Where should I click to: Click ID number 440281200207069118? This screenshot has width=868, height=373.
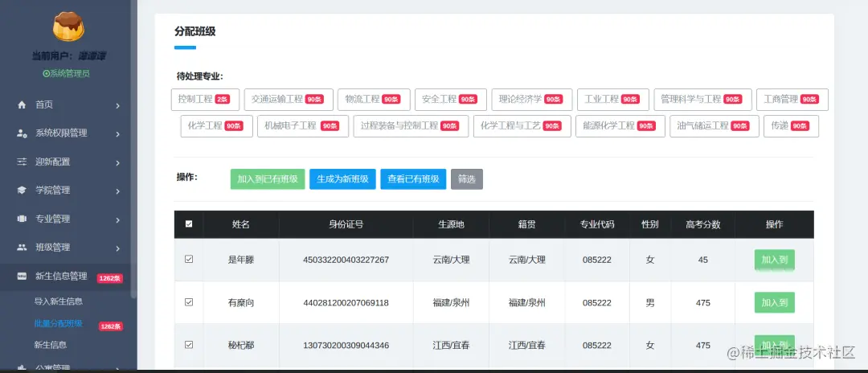point(346,303)
